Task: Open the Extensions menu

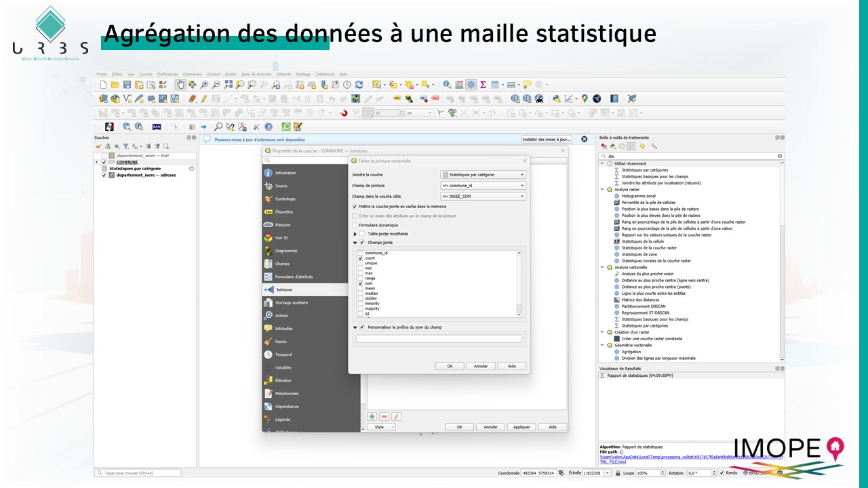Action: (x=192, y=74)
